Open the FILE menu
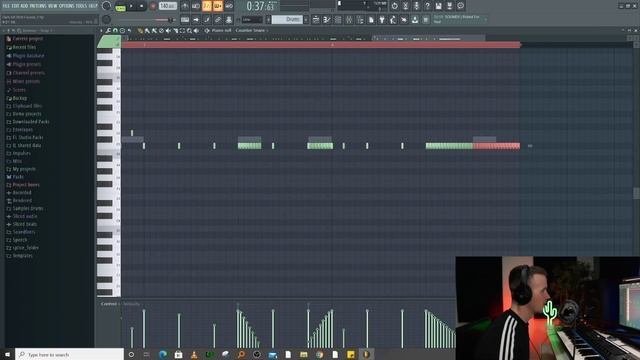 tap(6, 6)
